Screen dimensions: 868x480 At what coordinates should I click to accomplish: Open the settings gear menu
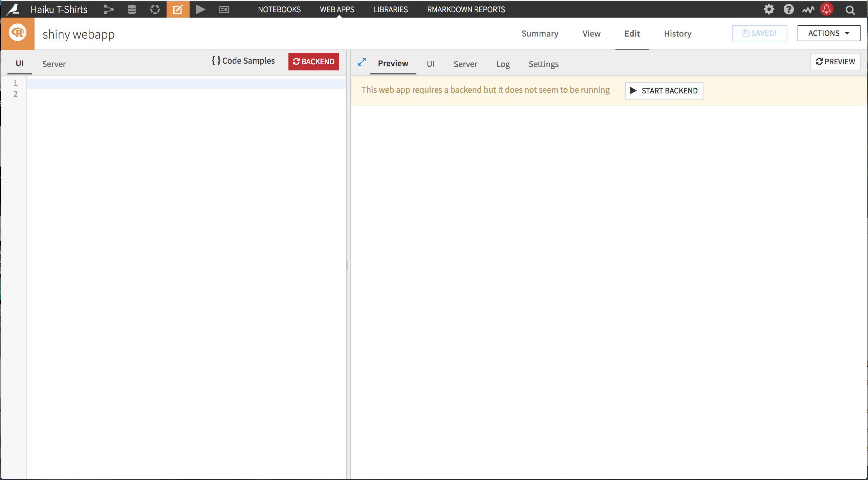(x=769, y=9)
